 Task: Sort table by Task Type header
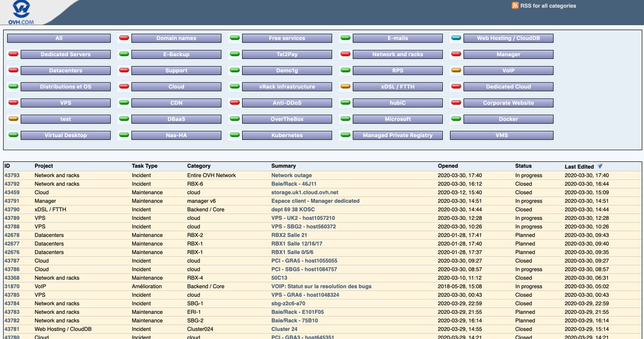point(145,166)
